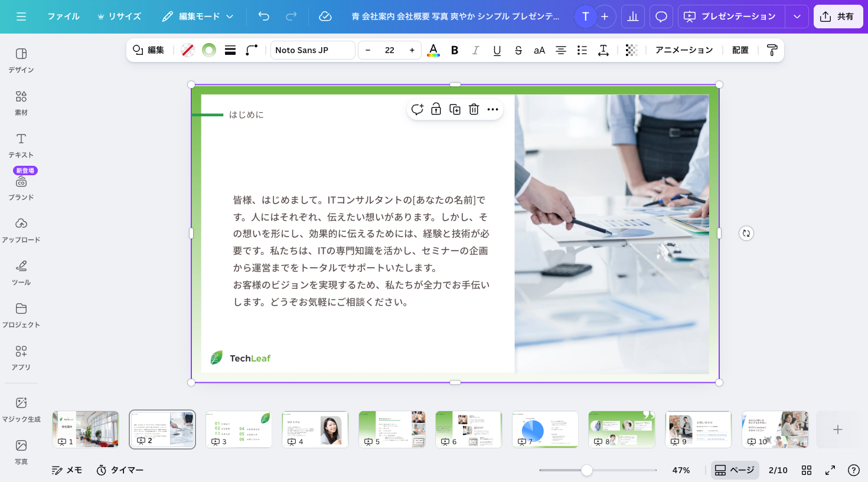Viewport: 868px width, 482px height.
Task: Open the transparency checkerboard tool
Action: pyautogui.click(x=631, y=50)
